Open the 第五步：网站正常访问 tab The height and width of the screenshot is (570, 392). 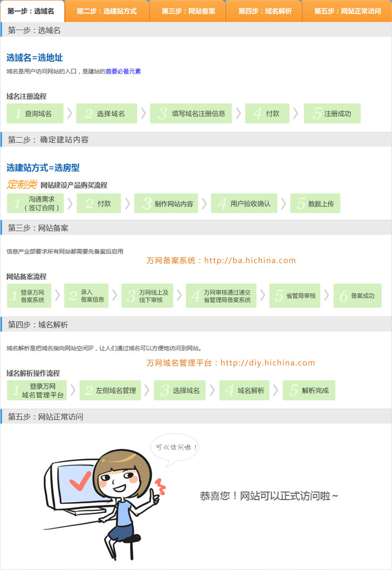[x=347, y=11]
